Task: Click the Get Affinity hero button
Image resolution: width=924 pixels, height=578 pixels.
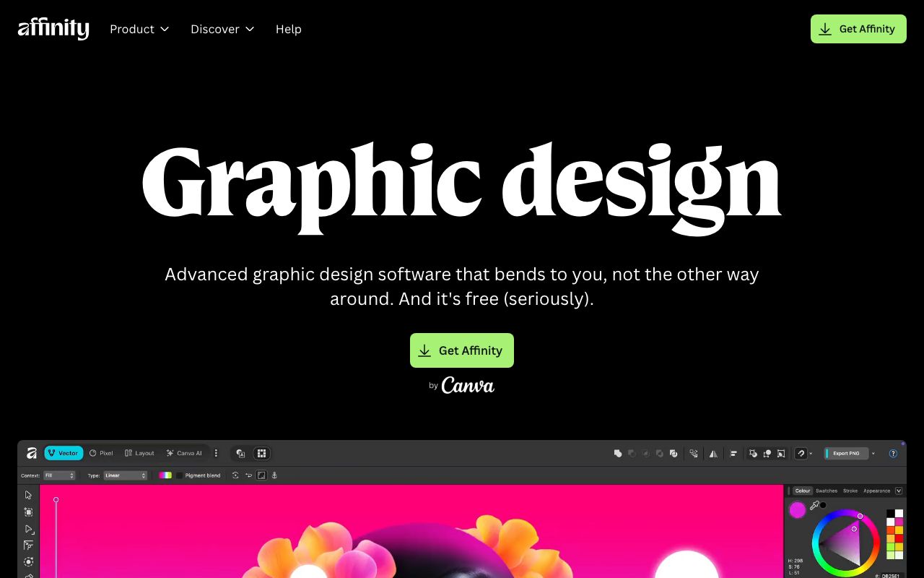Action: click(x=462, y=350)
